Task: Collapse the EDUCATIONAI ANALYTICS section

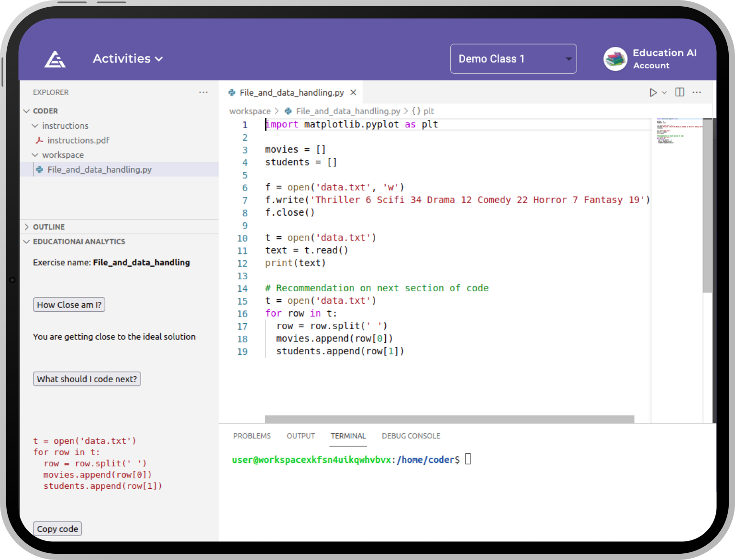Action: pyautogui.click(x=27, y=242)
